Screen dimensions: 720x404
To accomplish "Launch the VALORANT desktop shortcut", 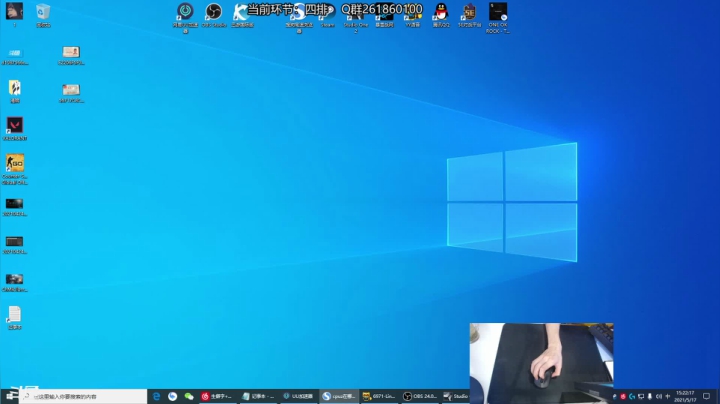I will 15,129.
